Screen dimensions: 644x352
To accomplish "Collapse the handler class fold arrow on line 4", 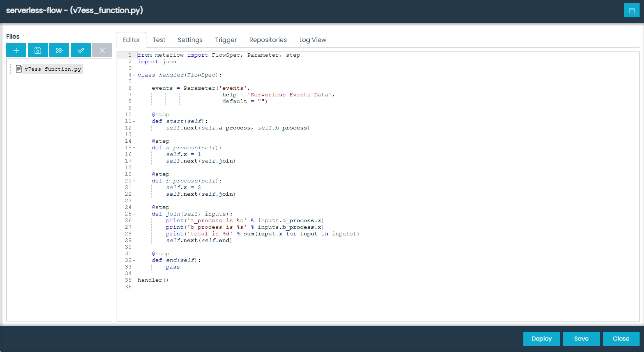I will (134, 75).
